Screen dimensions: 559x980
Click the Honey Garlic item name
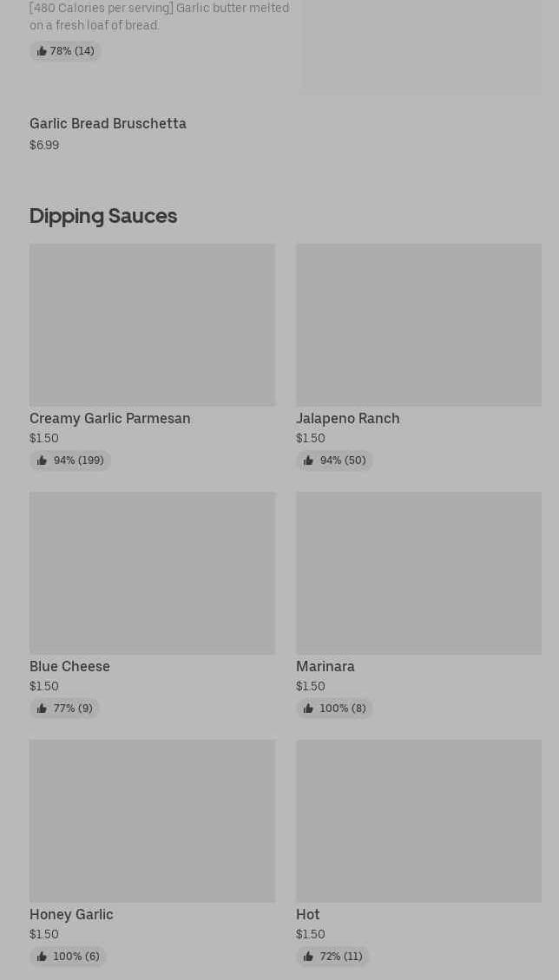pos(71,914)
